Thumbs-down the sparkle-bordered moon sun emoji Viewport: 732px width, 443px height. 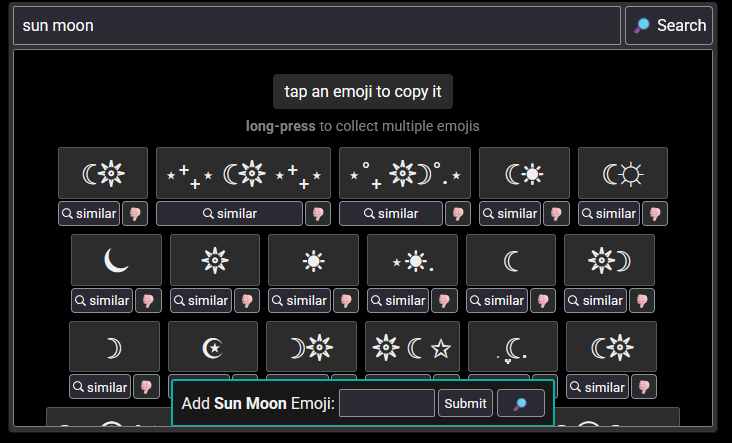pos(318,214)
